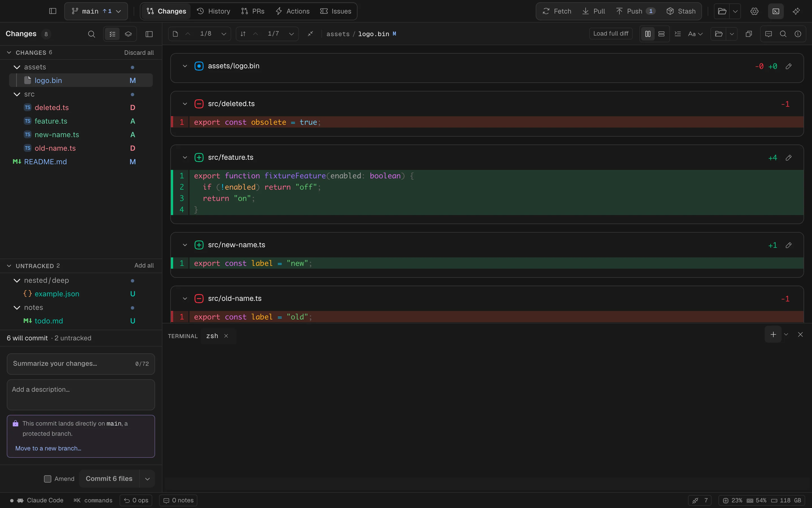Toggle the Changes panel layout icon

149,34
